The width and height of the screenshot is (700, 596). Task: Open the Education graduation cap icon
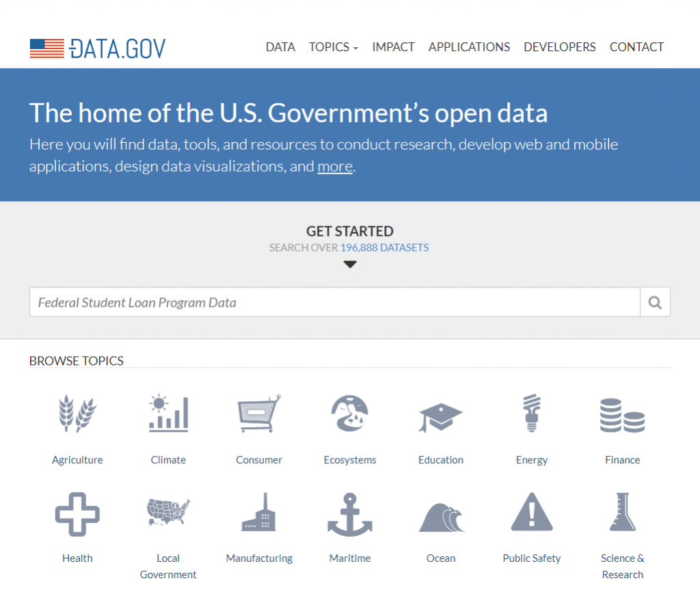coord(441,418)
